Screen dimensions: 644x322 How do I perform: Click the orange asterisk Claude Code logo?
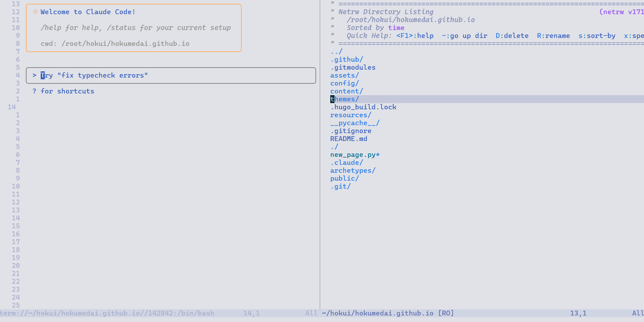coord(35,12)
